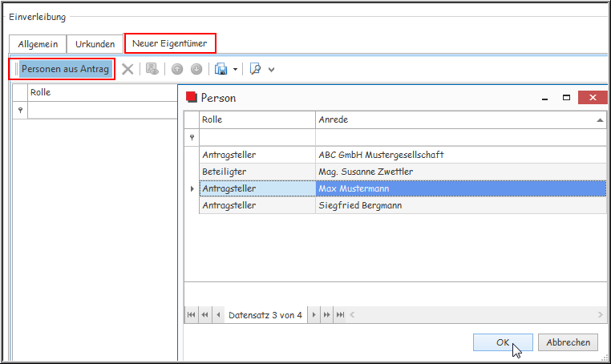Open the save icon dropdown arrow
This screenshot has height=364, width=611.
pyautogui.click(x=236, y=70)
